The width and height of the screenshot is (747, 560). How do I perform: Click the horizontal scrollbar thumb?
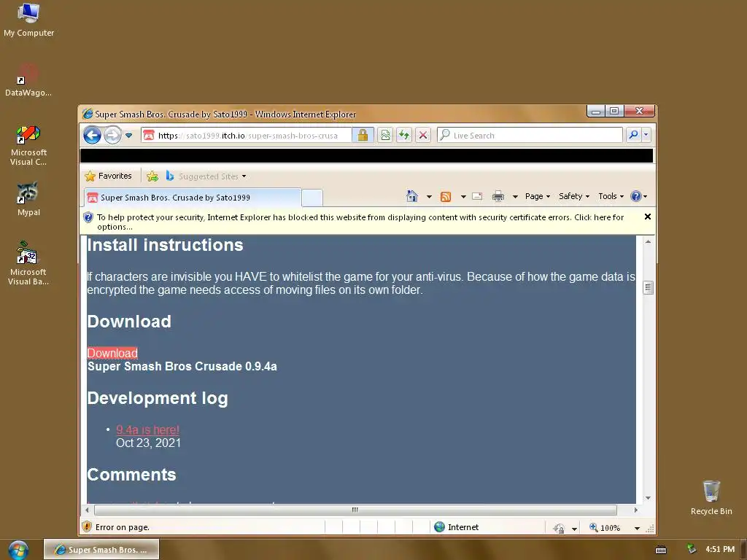(355, 510)
